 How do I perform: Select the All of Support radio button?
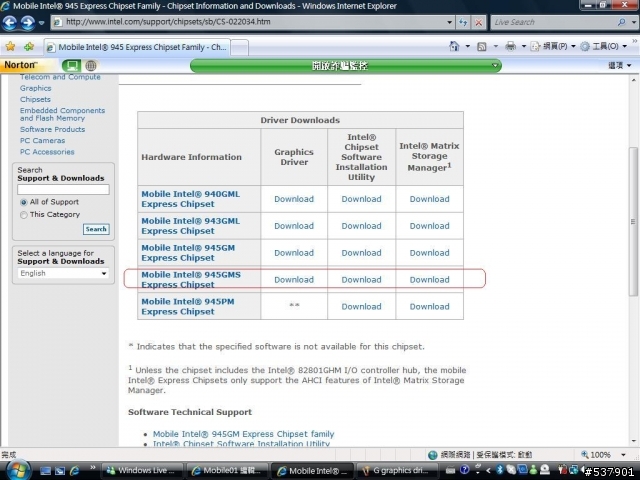24,202
